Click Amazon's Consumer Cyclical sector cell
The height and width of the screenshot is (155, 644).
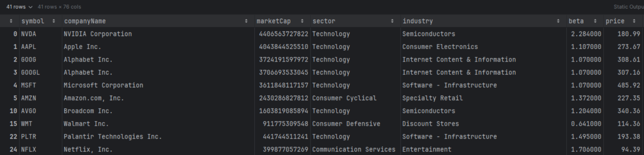(344, 98)
